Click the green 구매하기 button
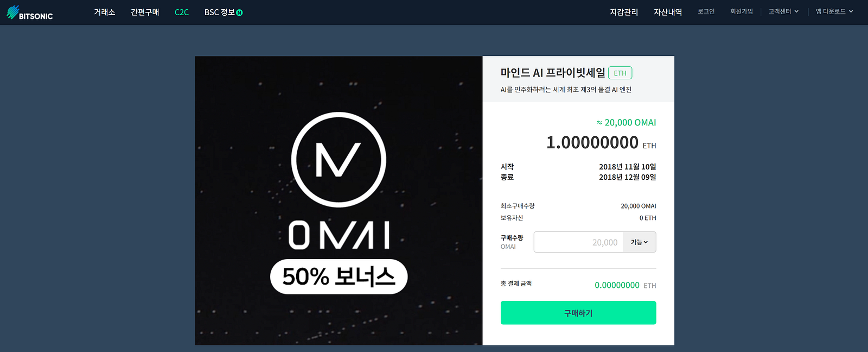 (x=578, y=313)
